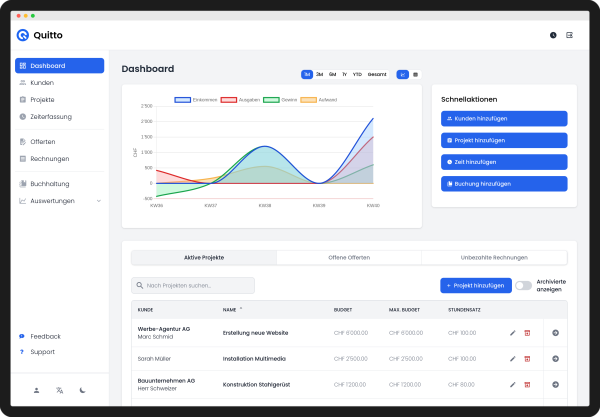The image size is (600, 417).
Task: Click the clock icon in the top bar
Action: pos(553,35)
